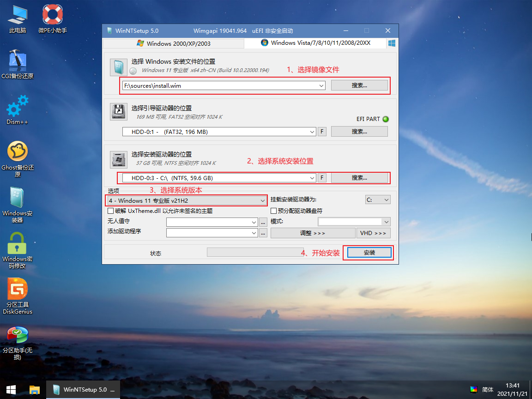Click the 状态 progress bar
532x399 pixels.
255,252
